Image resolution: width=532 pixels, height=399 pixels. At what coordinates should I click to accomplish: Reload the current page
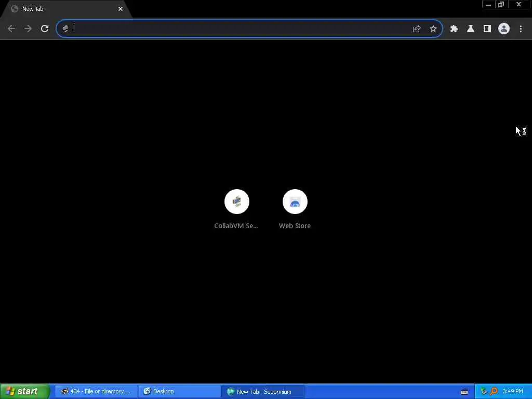click(x=45, y=29)
